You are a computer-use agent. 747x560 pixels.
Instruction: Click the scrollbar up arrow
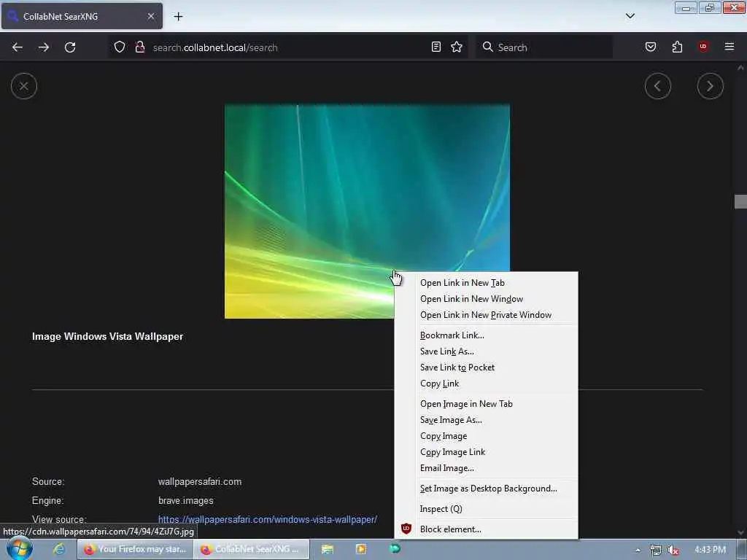[x=740, y=68]
